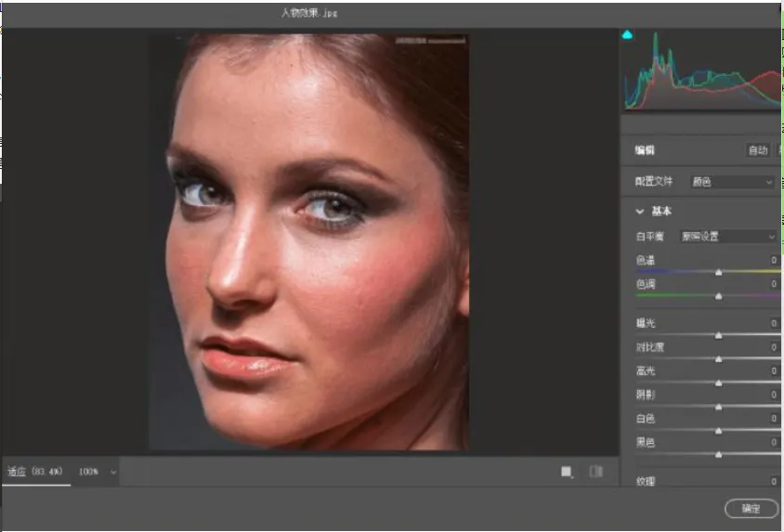Image resolution: width=784 pixels, height=532 pixels.
Task: Click the 自动 auto button
Action: click(x=757, y=149)
